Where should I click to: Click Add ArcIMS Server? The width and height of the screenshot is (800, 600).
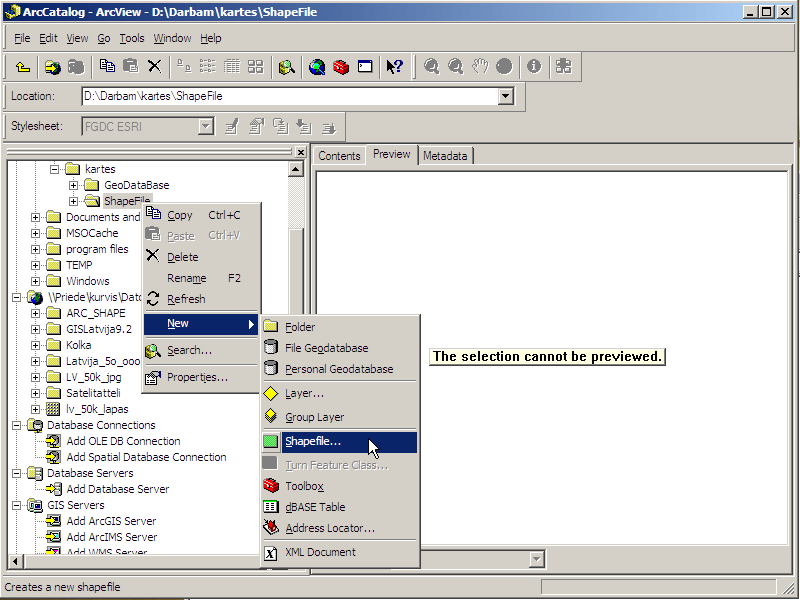click(x=112, y=537)
